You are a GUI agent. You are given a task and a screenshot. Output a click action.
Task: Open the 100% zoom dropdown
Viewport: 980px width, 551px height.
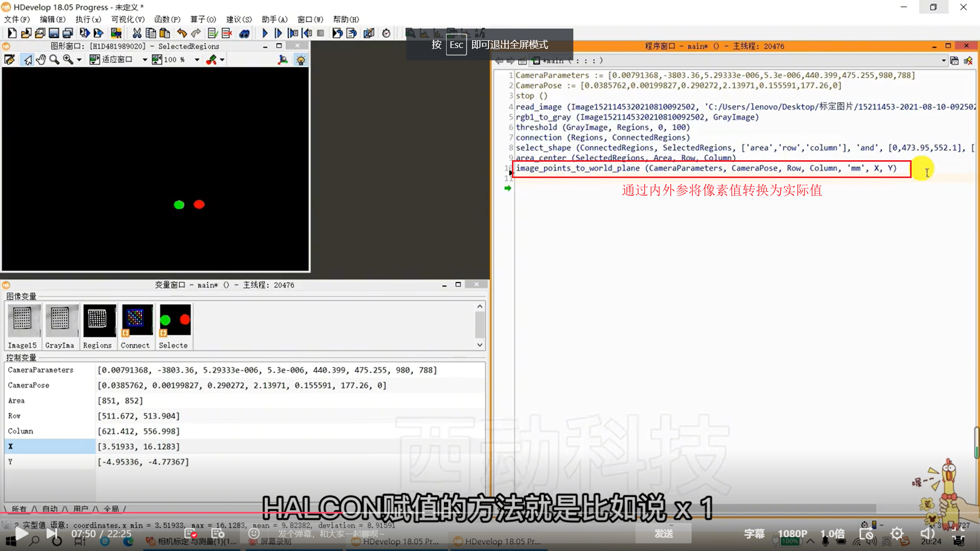196,59
